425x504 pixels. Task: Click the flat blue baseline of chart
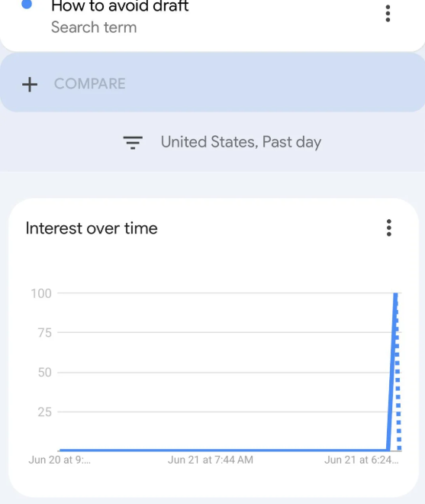click(x=224, y=450)
